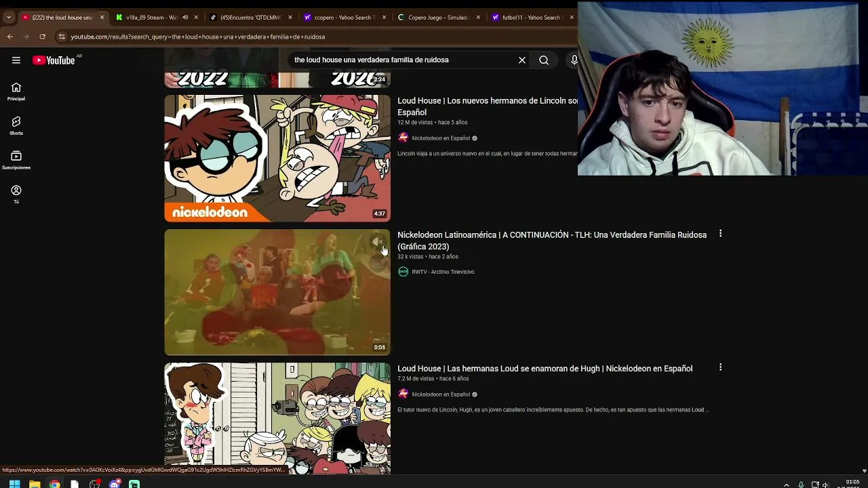Close the Copero Juego tab
This screenshot has width=868, height=488.
tap(478, 17)
